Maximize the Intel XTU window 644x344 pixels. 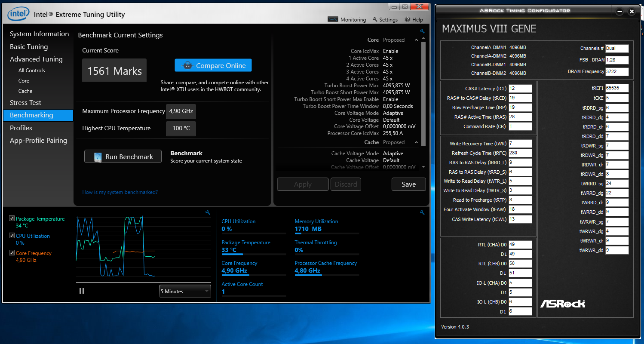point(405,6)
